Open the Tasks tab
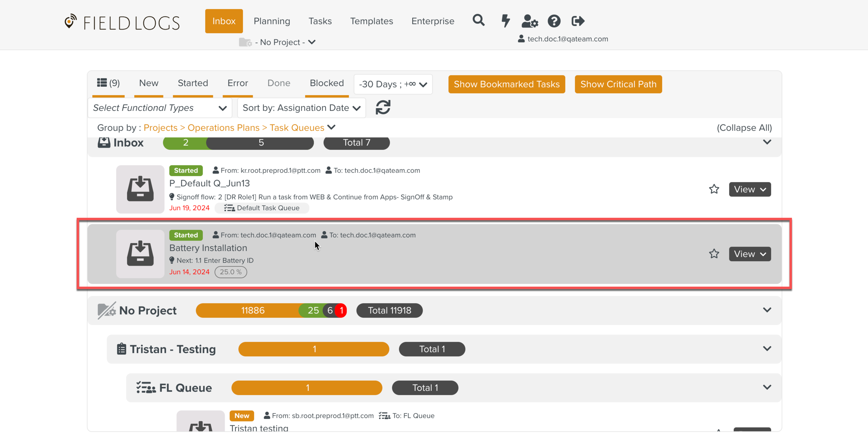The image size is (868, 444). pyautogui.click(x=320, y=21)
